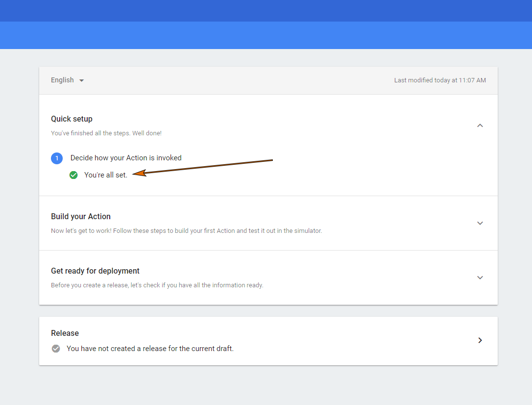The image size is (532, 405).
Task: Click Decide how your Action is invoked
Action: pos(126,158)
